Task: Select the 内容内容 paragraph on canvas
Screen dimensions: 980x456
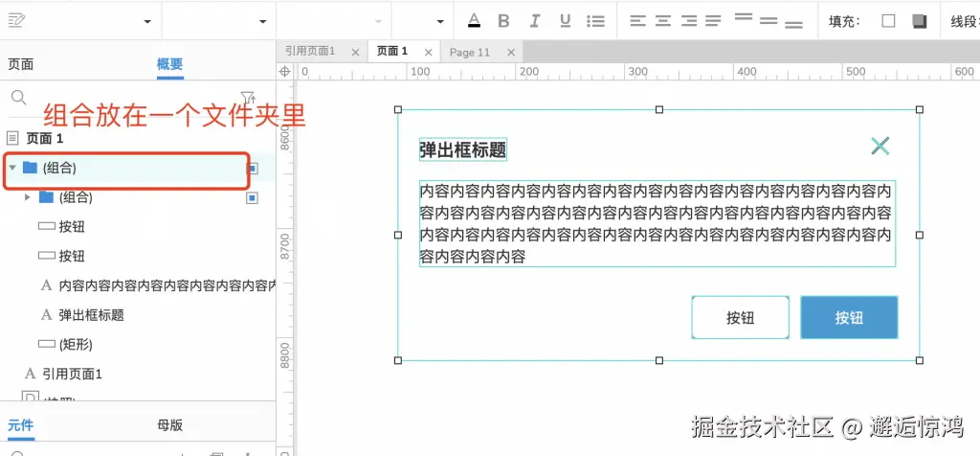Action: (657, 223)
